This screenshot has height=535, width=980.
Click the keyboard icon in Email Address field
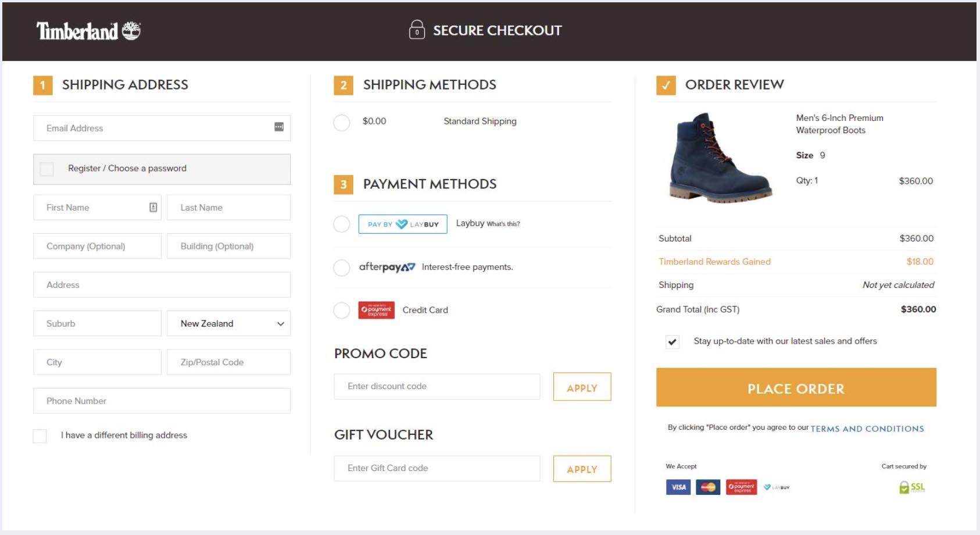(x=279, y=126)
